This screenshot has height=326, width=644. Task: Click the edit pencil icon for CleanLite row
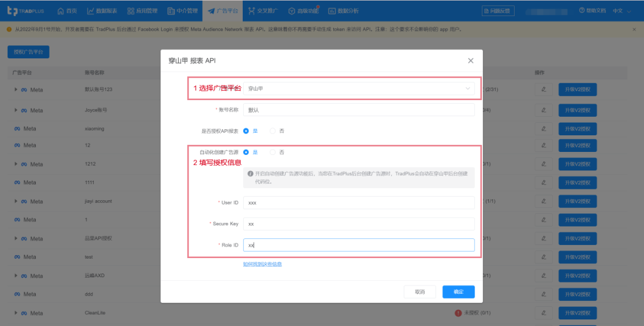point(543,313)
